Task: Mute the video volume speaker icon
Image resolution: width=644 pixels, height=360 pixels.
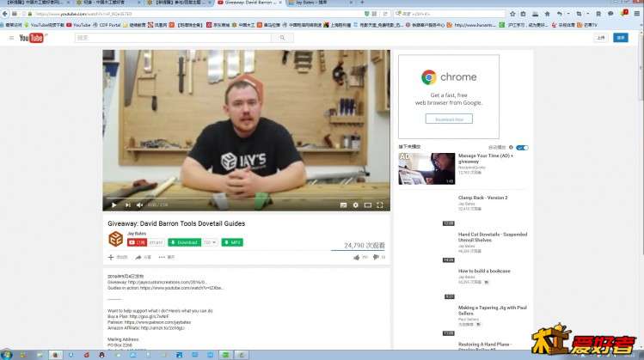Action: click(x=140, y=204)
